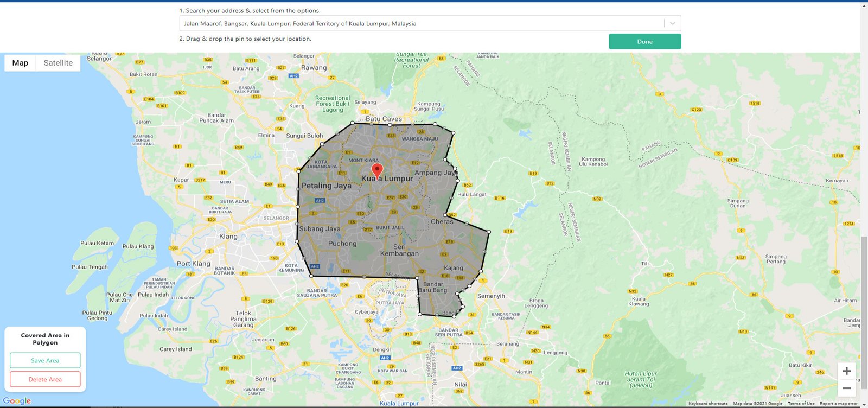
Task: Zoom in with the plus button
Action: pyautogui.click(x=846, y=371)
